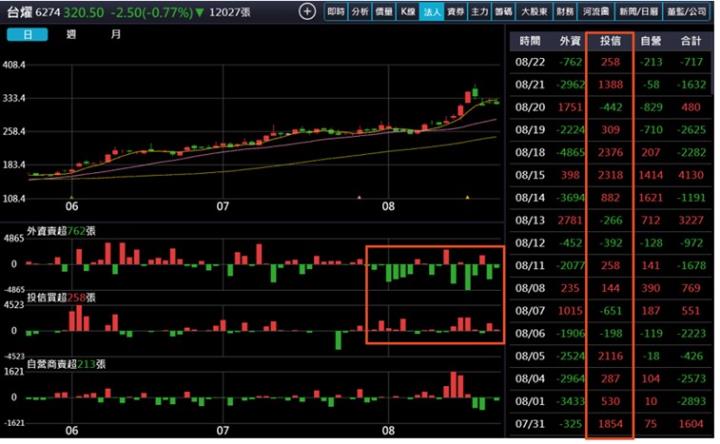Switch to the 籌碼 tab

click(503, 12)
